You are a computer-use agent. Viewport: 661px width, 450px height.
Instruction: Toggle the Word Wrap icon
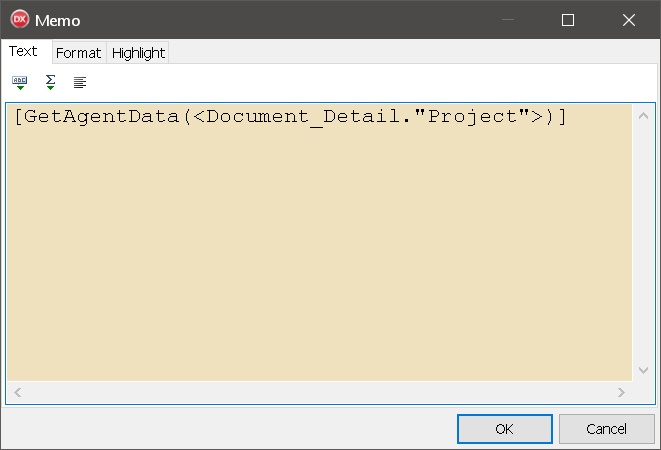coord(80,82)
